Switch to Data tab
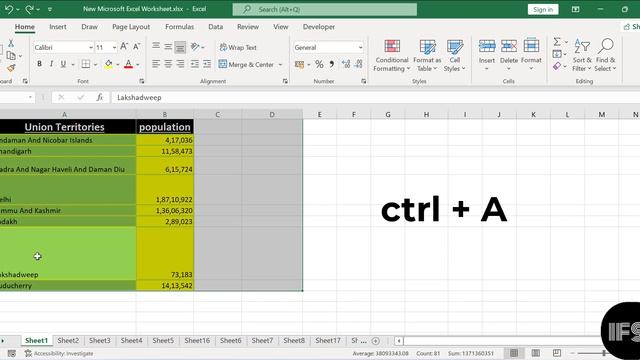The width and height of the screenshot is (640, 360). click(216, 27)
